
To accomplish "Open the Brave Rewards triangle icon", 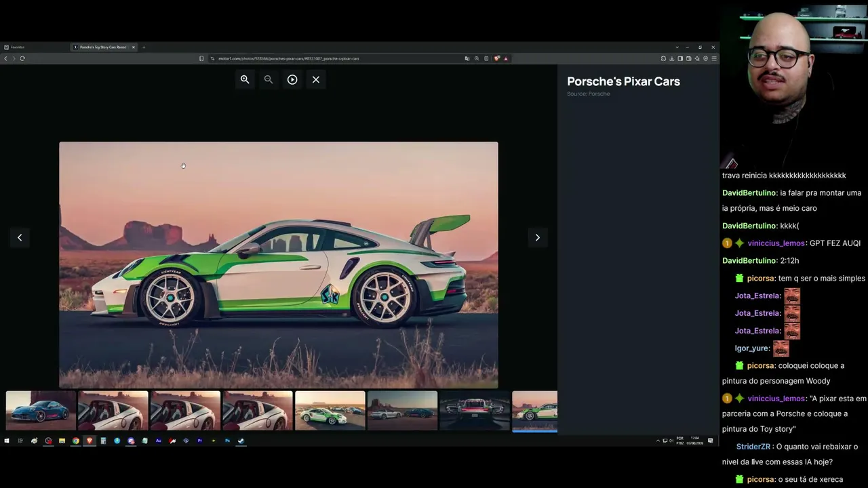I will [506, 58].
